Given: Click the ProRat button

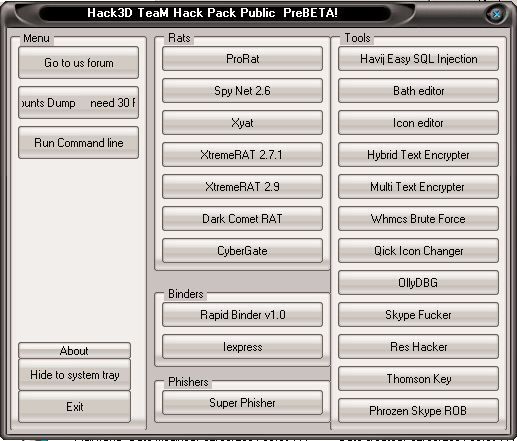Looking at the screenshot, I should 242,59.
